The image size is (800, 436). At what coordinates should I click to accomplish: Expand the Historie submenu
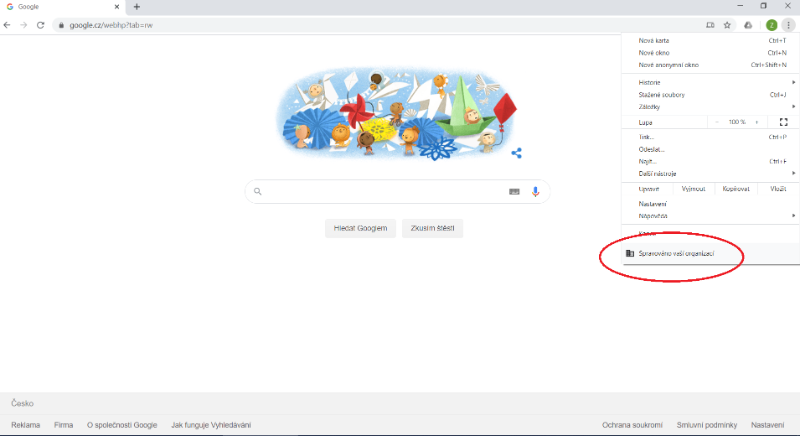[710, 82]
